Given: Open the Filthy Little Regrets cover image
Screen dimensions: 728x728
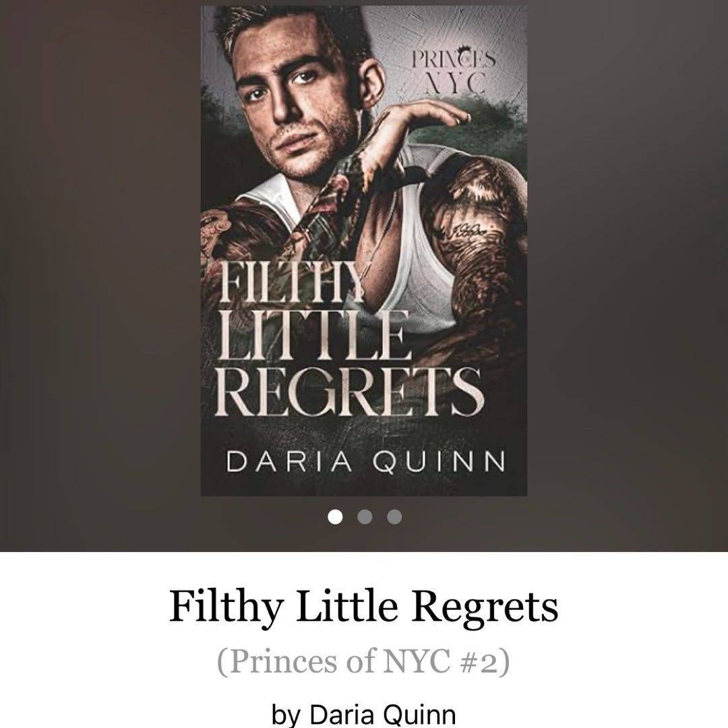Looking at the screenshot, I should (x=363, y=251).
